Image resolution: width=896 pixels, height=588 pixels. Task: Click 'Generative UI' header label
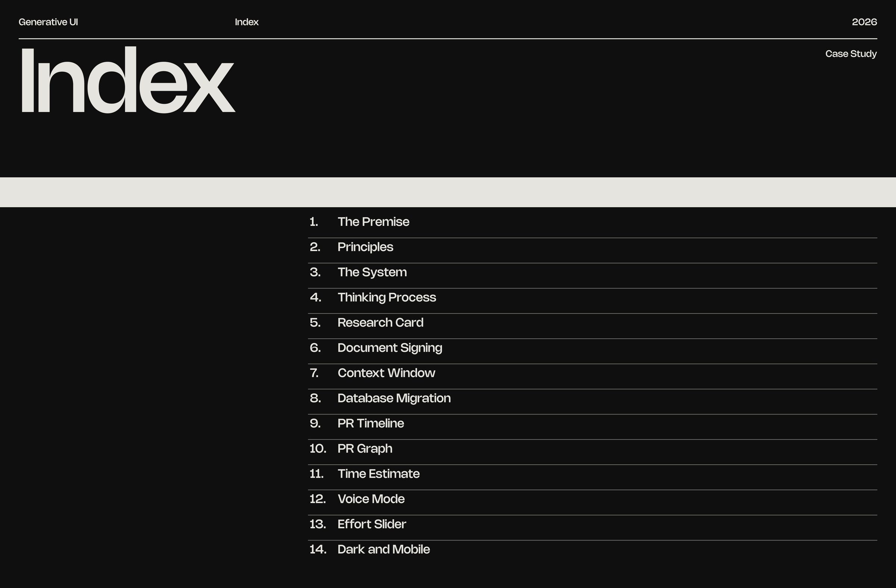48,22
